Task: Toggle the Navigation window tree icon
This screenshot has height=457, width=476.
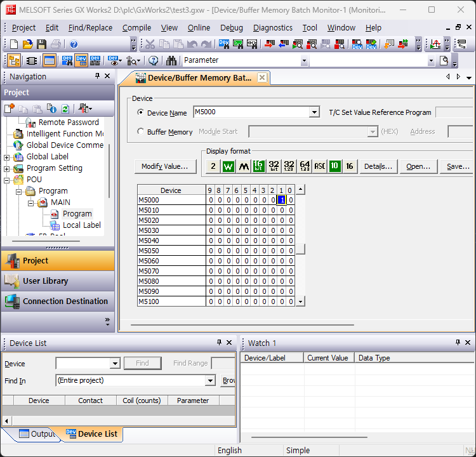Action: click(14, 60)
